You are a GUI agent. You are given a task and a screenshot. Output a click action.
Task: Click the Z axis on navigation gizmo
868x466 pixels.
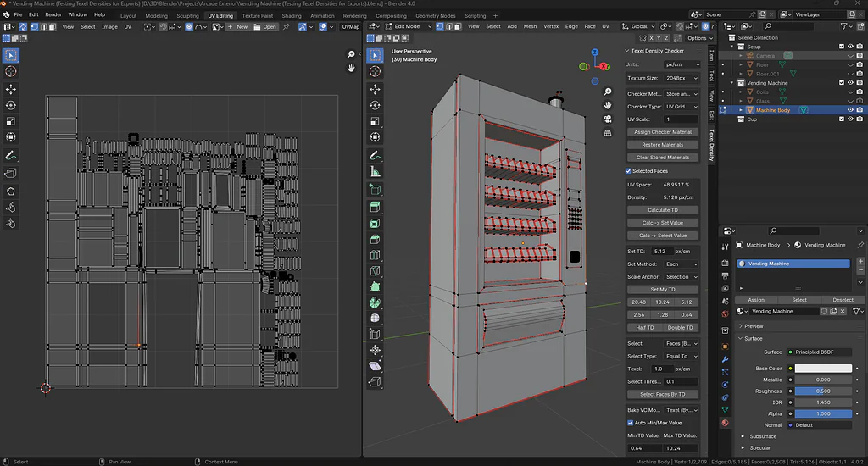[x=594, y=52]
